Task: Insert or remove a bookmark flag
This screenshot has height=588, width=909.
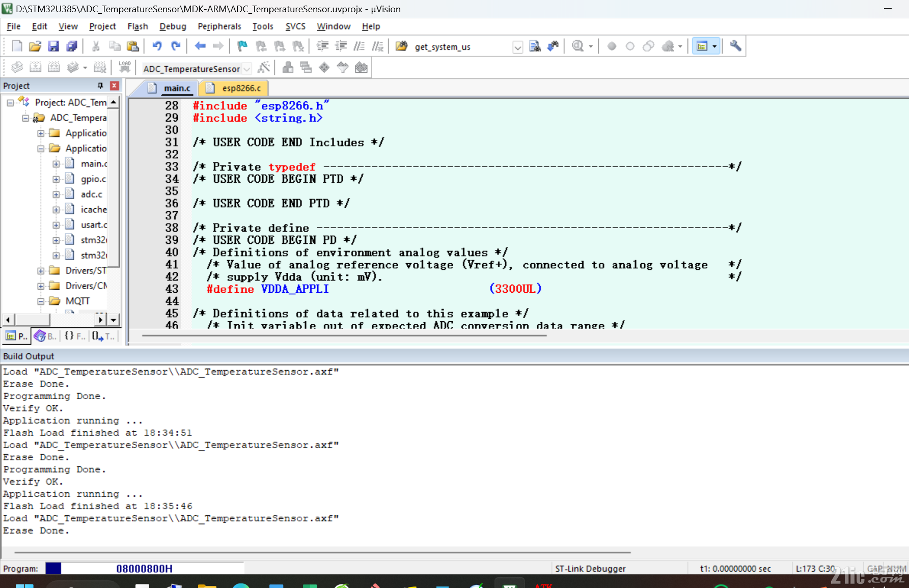Action: point(242,46)
